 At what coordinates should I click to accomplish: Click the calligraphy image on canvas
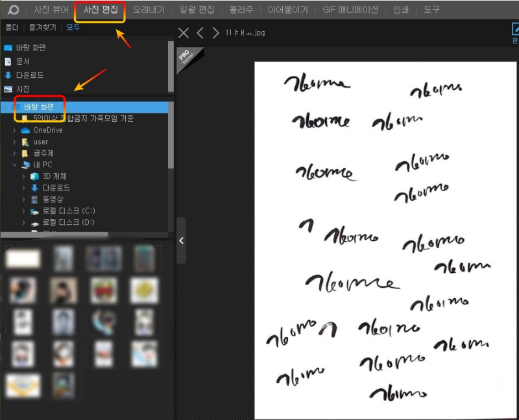tap(385, 240)
